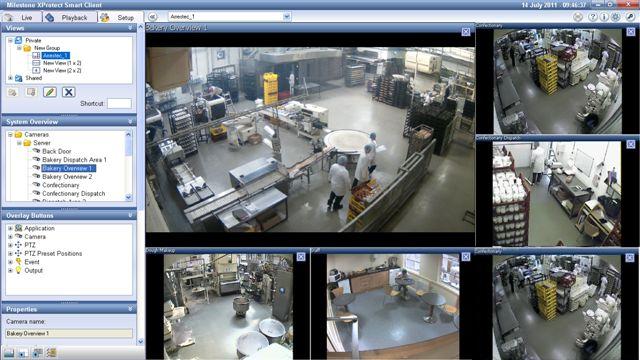
Task: Click the key log-out icon at top right
Action: (x=631, y=17)
